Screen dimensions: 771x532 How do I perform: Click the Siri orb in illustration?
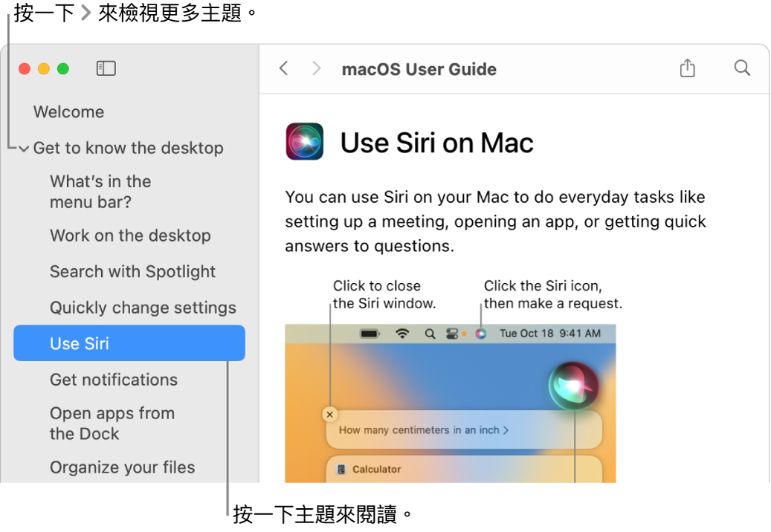click(574, 386)
